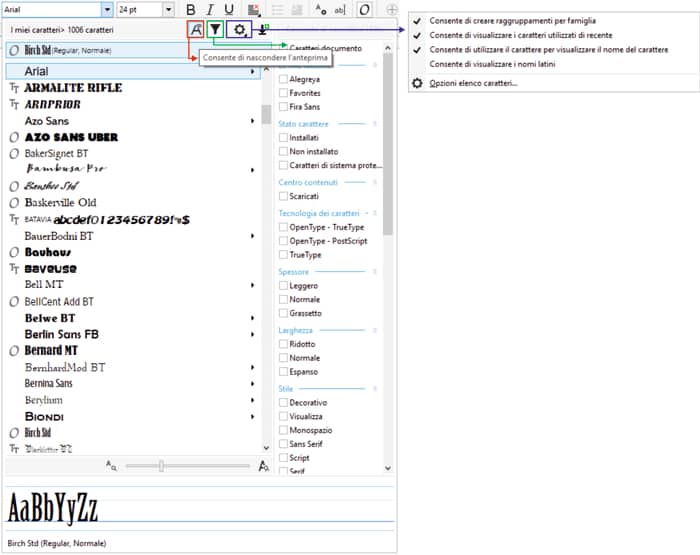The height and width of the screenshot is (555, 700).
Task: Select Opzioni elenco caratteri menu entry
Action: [x=473, y=82]
